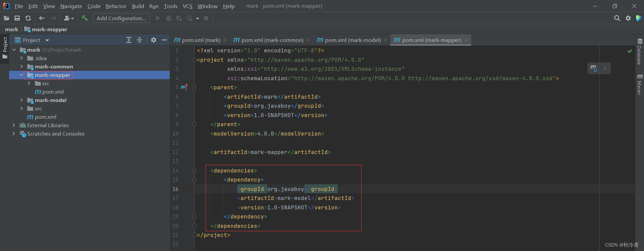The image size is (644, 251).
Task: Collapse the mark root project node
Action: (14, 50)
